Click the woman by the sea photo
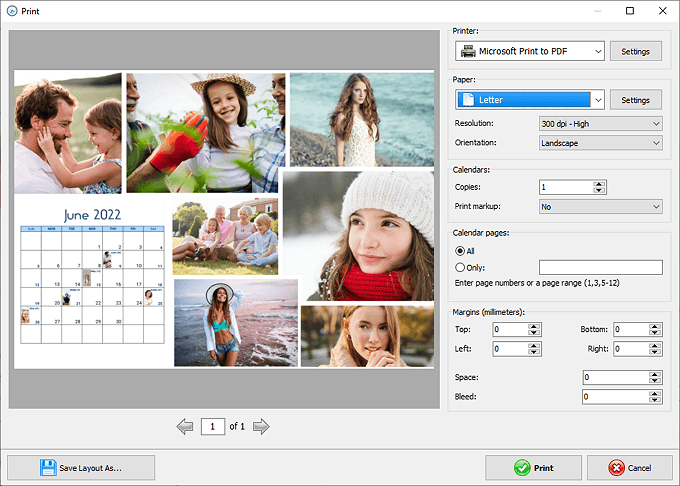Image resolution: width=680 pixels, height=486 pixels. tap(362, 120)
